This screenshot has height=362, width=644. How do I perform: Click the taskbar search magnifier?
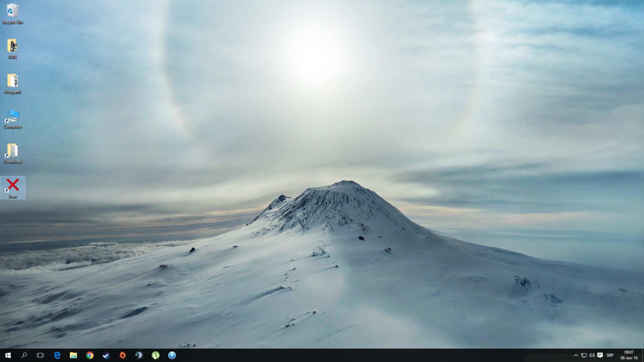pyautogui.click(x=24, y=355)
